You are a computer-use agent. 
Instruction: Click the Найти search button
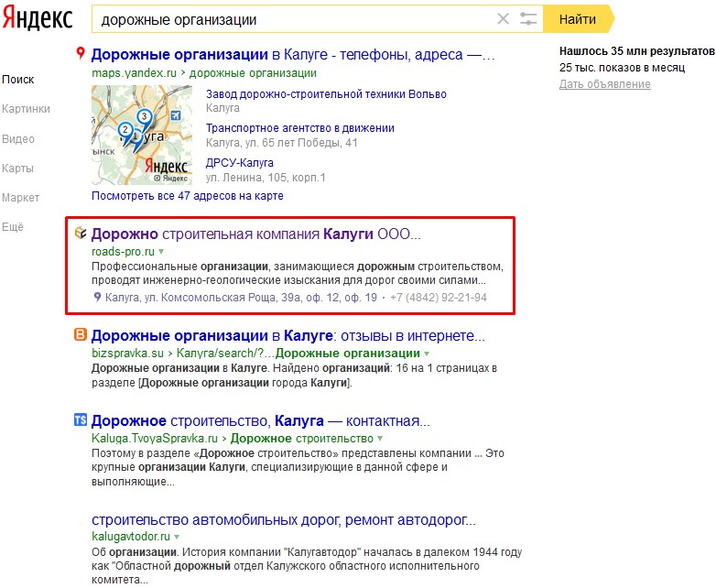click(579, 19)
